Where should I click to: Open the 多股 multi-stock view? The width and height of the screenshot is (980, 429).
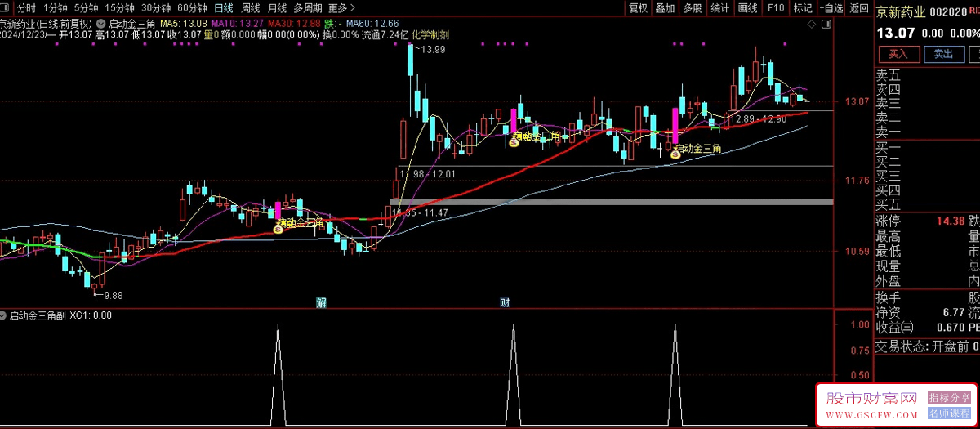693,8
